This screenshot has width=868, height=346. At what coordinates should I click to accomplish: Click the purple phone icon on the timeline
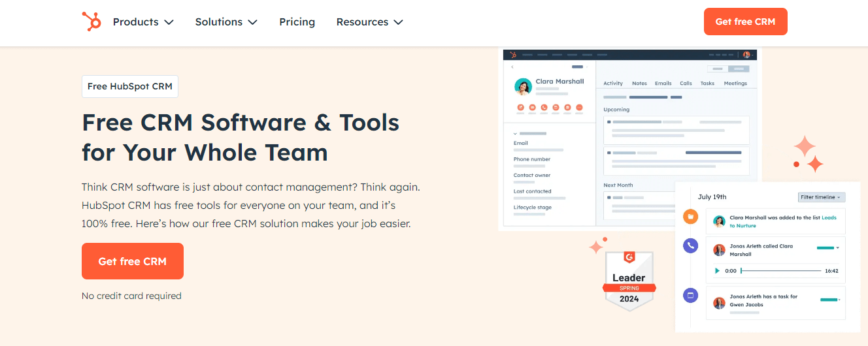690,245
